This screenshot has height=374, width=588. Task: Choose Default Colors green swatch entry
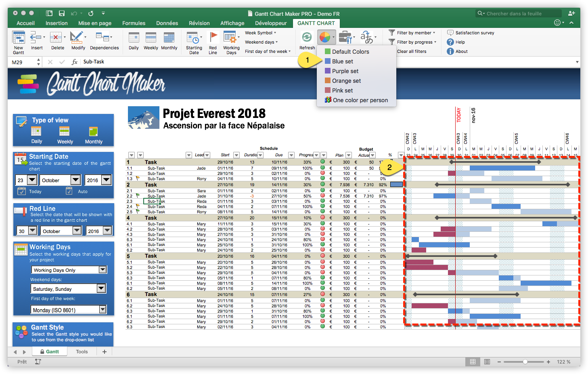[x=347, y=52]
